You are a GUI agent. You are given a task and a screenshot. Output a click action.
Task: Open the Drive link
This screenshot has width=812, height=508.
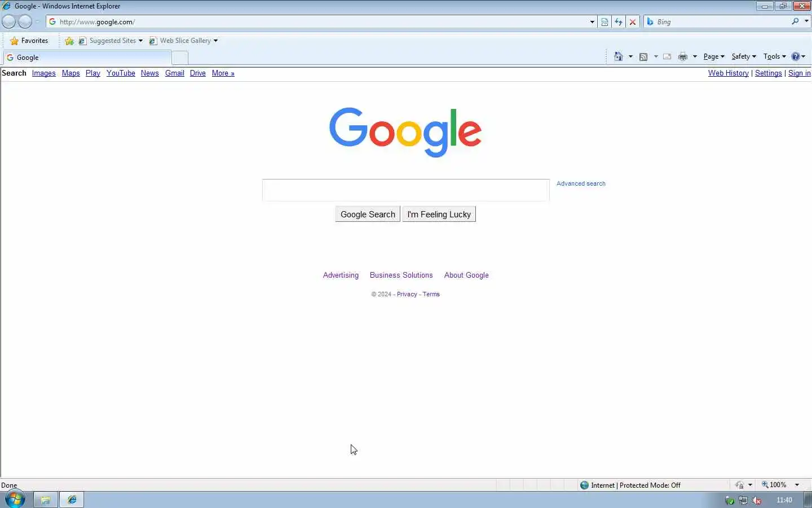coord(198,73)
